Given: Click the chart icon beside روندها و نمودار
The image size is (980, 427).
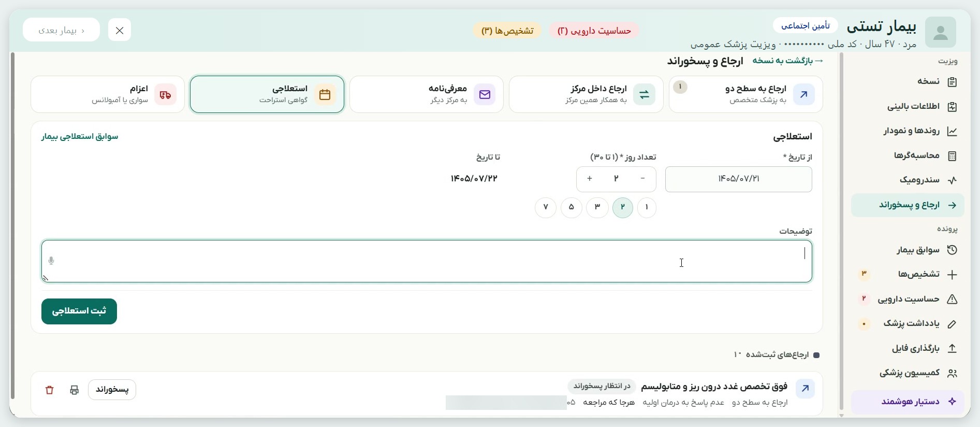Looking at the screenshot, I should [x=952, y=131].
